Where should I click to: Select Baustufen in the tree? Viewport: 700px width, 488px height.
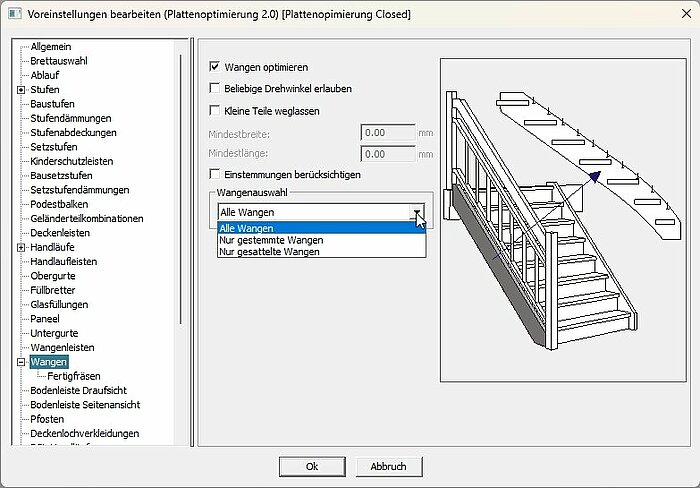click(x=52, y=104)
